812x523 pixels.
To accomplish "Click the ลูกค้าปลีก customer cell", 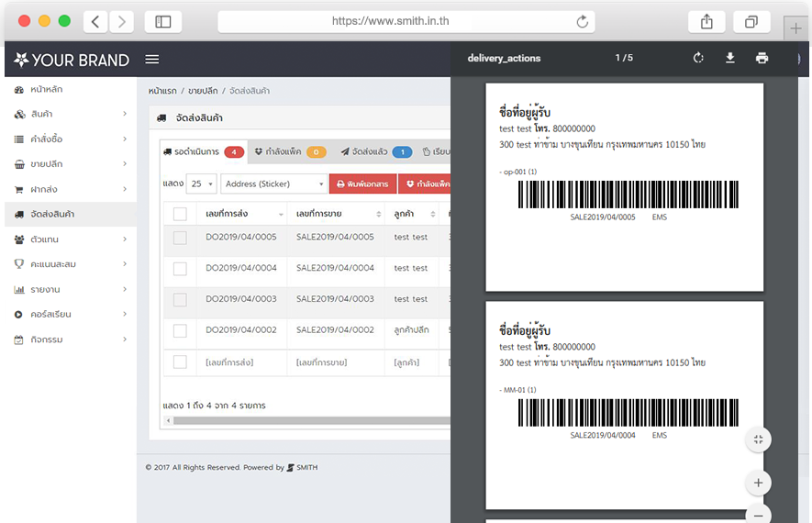I will coord(411,329).
